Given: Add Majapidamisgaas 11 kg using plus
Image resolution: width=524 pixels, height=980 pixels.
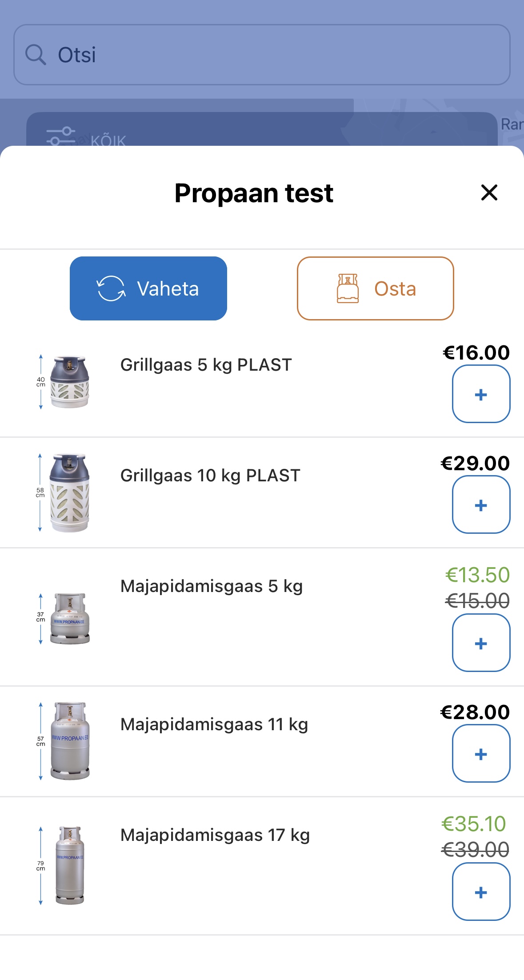Looking at the screenshot, I should 481,754.
